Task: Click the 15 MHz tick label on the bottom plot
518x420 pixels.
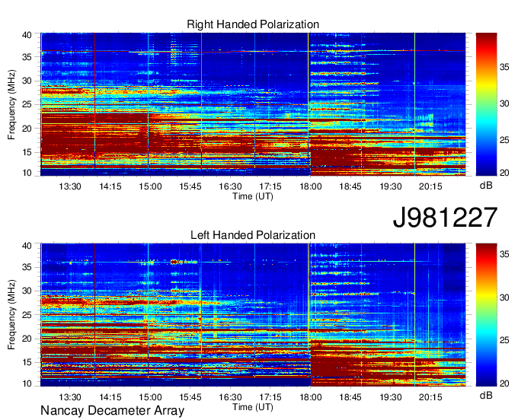Action: (27, 363)
